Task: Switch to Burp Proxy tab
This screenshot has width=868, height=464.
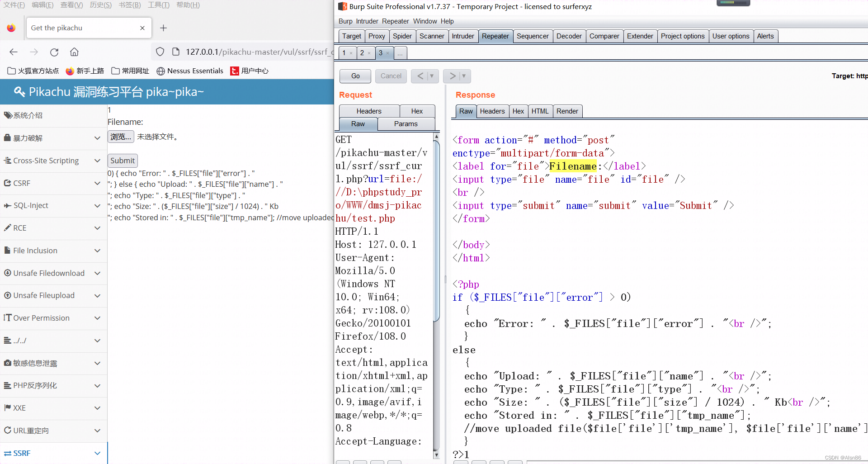Action: click(377, 36)
